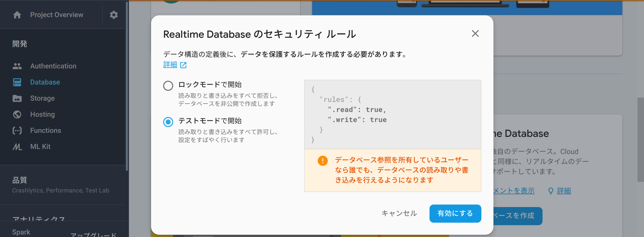
Task: Click the ML Kit icon
Action: point(17,147)
